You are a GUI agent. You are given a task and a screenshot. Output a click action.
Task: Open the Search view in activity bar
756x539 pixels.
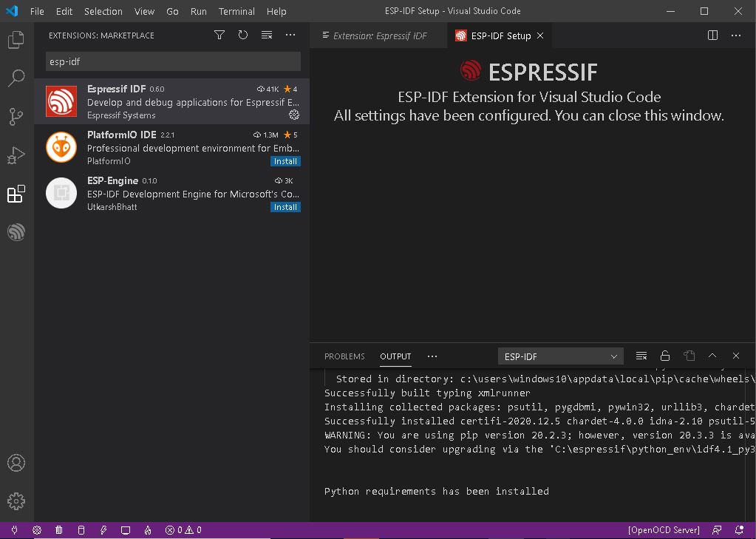click(16, 78)
